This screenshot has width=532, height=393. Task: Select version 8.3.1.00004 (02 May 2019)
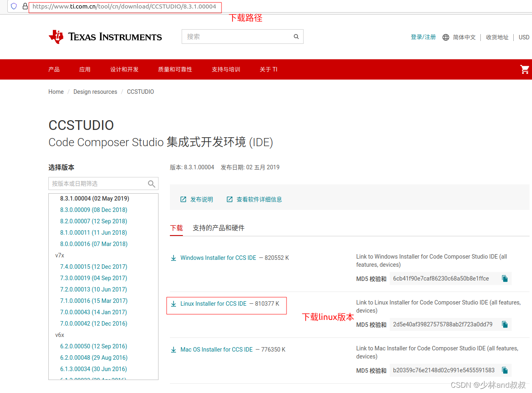tap(95, 199)
